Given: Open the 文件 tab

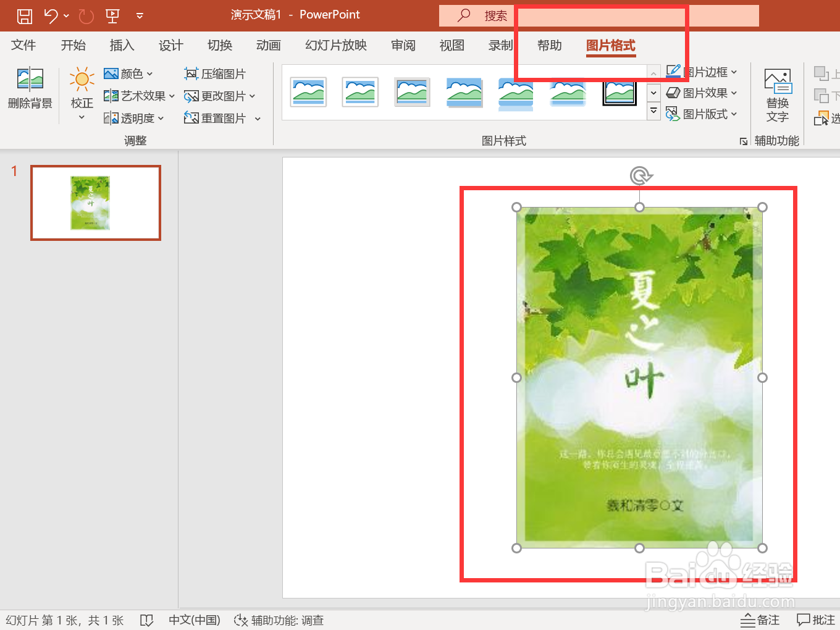Looking at the screenshot, I should click(x=23, y=45).
